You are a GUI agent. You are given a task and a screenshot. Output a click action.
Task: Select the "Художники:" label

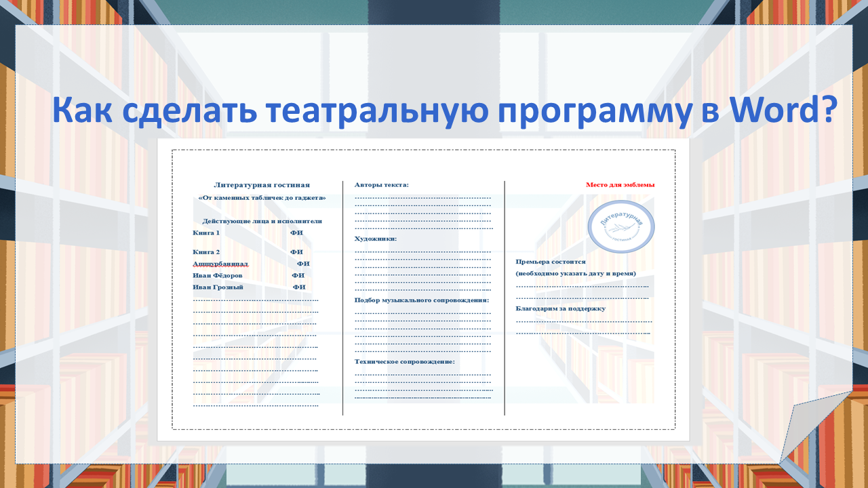(376, 239)
